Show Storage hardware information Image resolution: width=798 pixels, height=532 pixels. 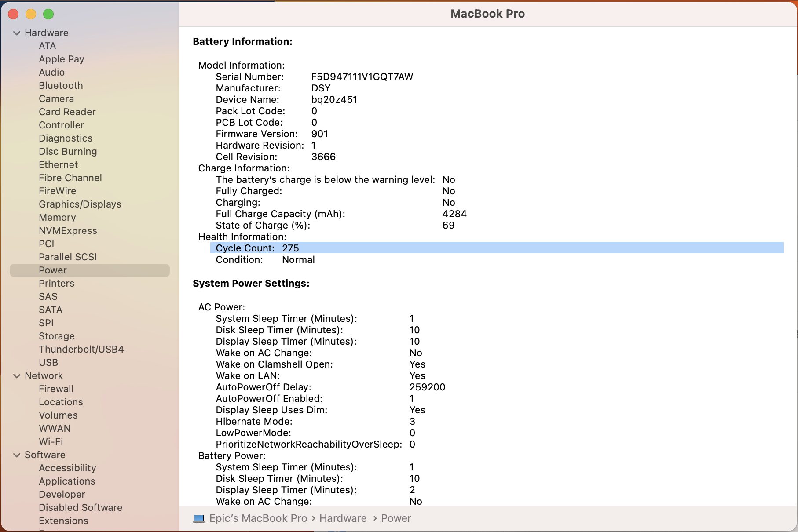[57, 336]
